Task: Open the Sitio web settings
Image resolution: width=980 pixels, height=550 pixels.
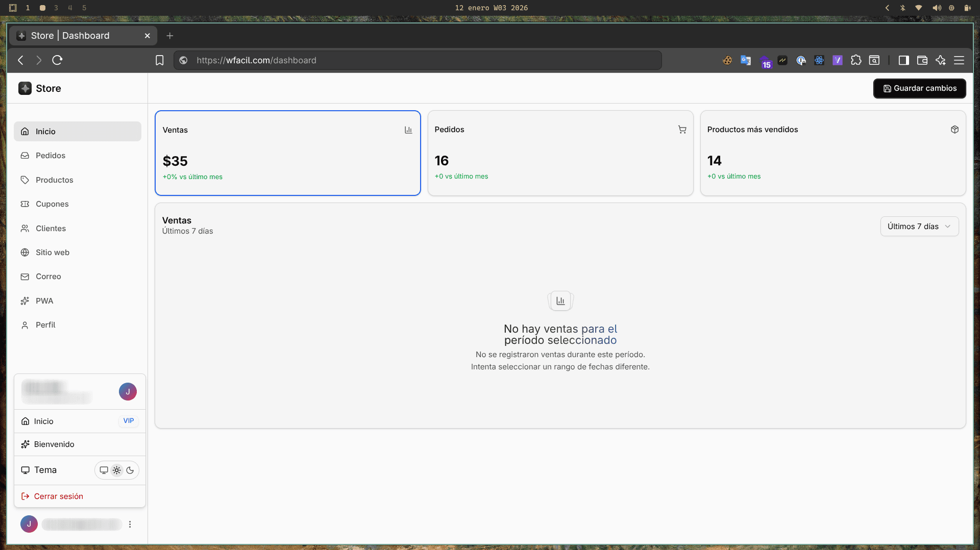Action: [x=52, y=252]
